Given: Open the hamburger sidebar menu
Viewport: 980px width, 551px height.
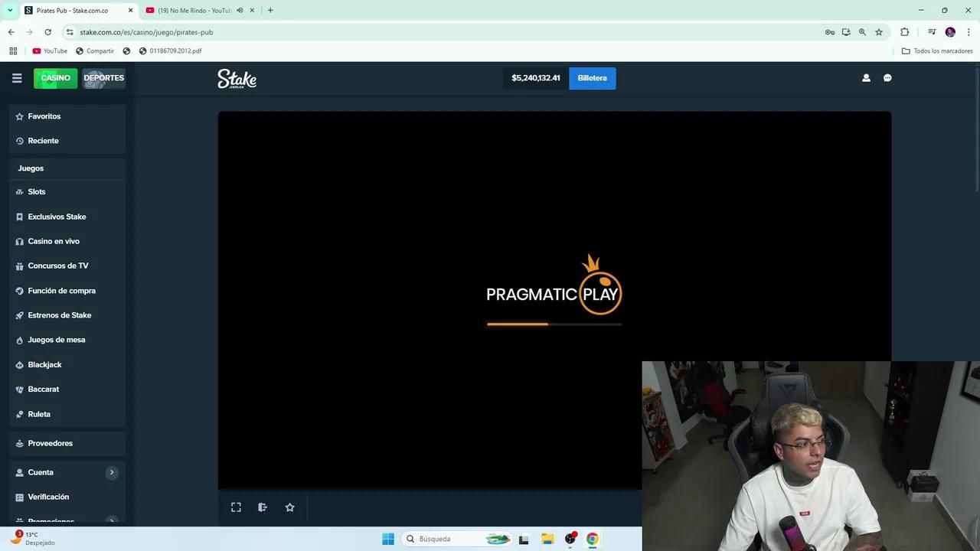Looking at the screenshot, I should point(17,78).
